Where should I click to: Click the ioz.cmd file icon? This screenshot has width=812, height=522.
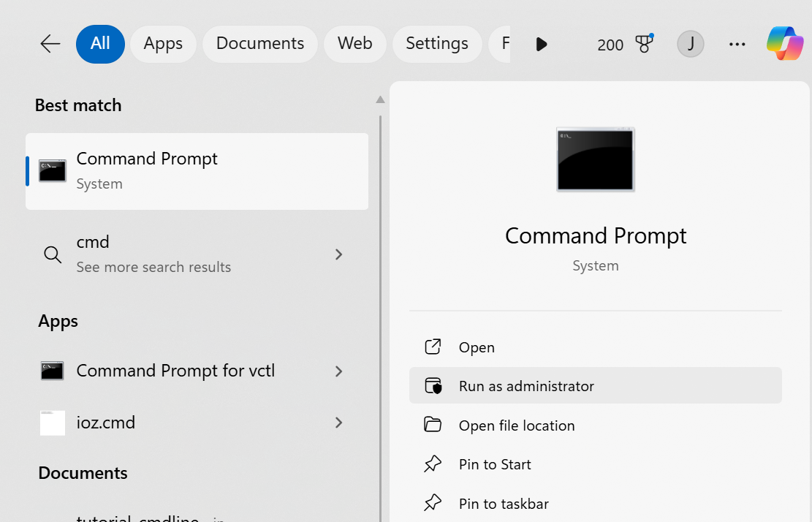pyautogui.click(x=53, y=423)
